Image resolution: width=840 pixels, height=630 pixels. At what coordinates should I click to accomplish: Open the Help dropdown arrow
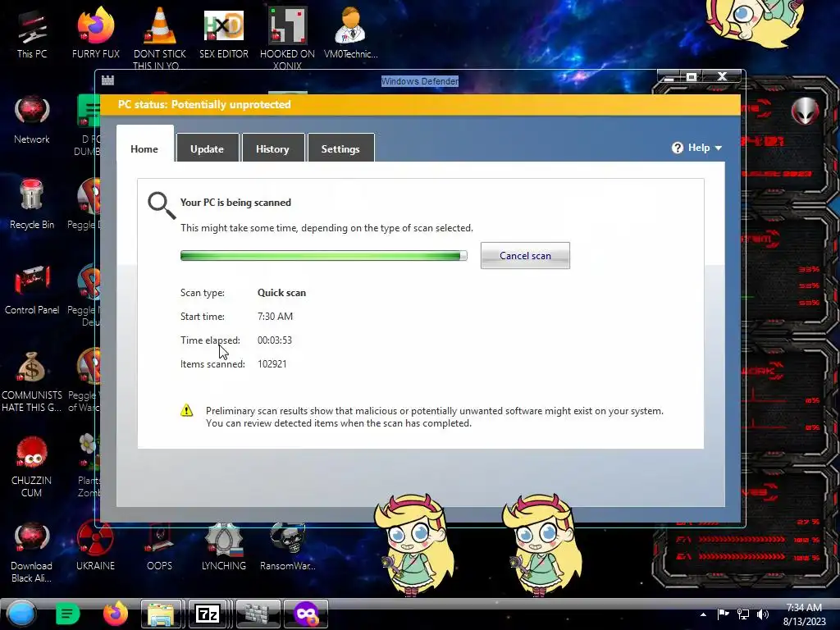[x=719, y=148]
